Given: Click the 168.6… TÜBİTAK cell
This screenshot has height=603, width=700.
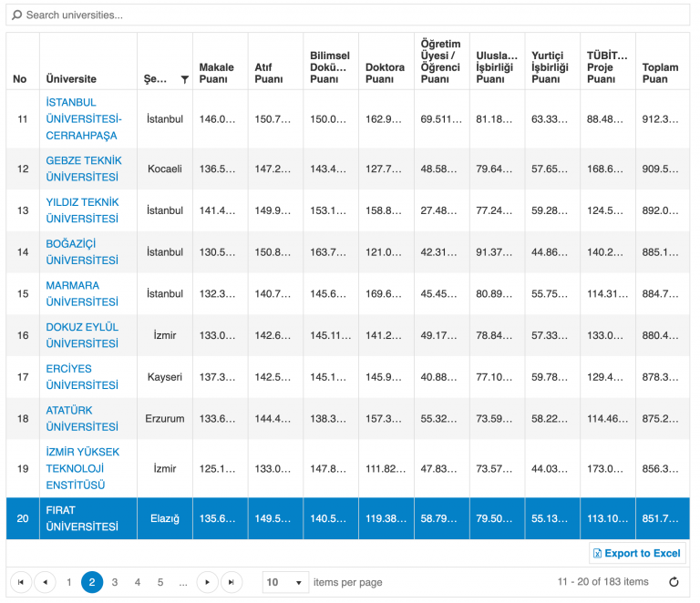Looking at the screenshot, I should (608, 169).
